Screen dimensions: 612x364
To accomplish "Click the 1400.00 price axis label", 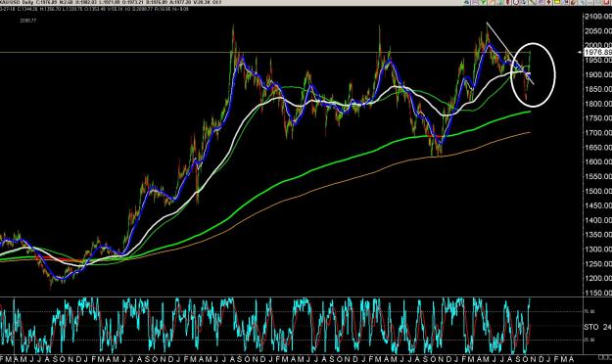I will [598, 220].
